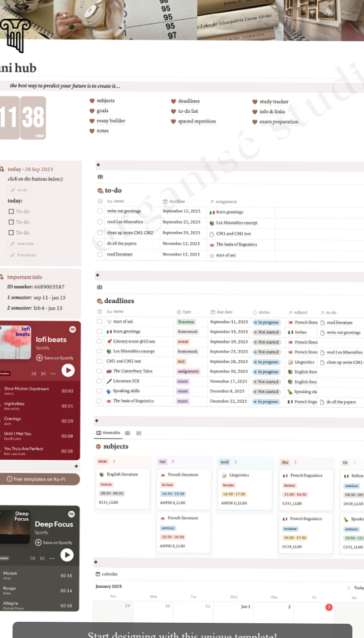
Task: Open more options in lofi beats player
Action: click(x=53, y=374)
